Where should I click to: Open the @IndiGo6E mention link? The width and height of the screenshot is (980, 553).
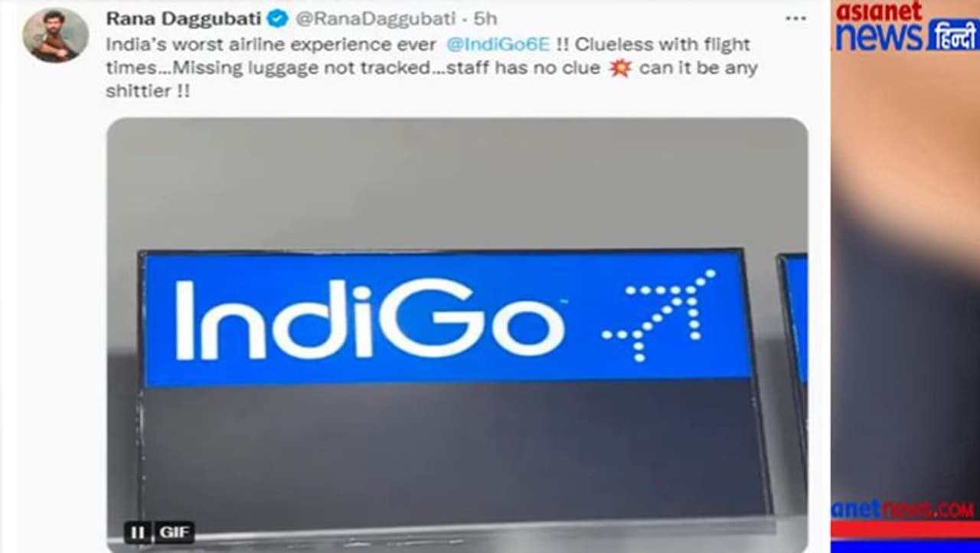(498, 44)
